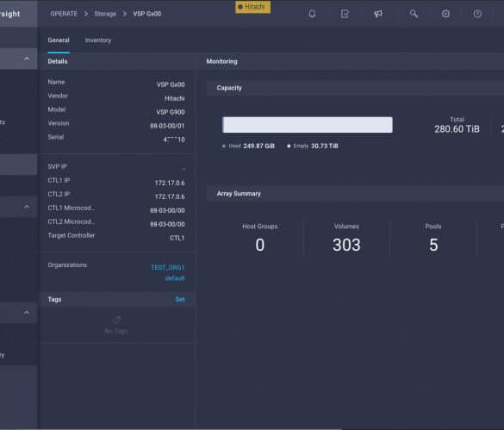Click the search magnifier icon

414,14
